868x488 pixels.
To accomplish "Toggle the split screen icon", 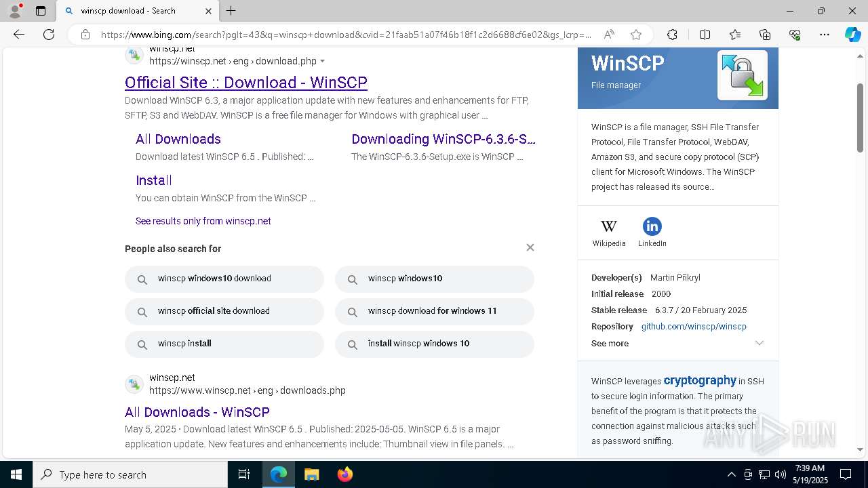I will click(x=705, y=35).
